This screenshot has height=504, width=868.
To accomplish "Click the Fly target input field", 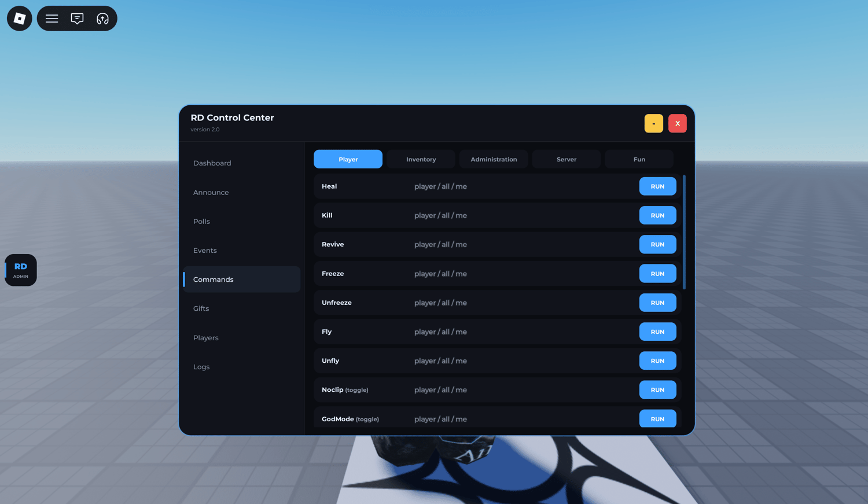I will tap(522, 332).
